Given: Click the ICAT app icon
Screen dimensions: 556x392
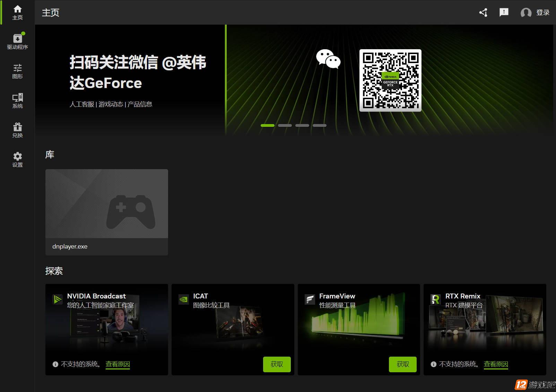Looking at the screenshot, I should click(183, 299).
